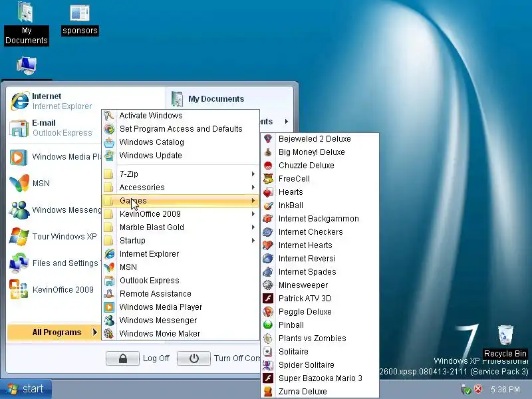Click red security alert tray icon
The image size is (532, 399).
pos(478,389)
